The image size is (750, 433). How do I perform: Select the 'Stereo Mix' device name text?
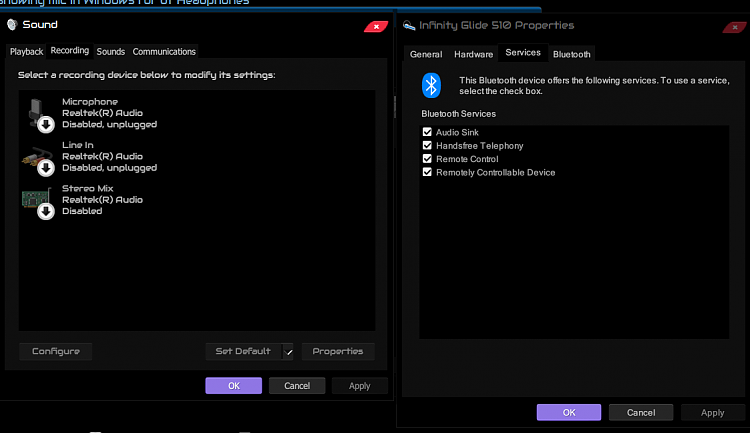tap(88, 189)
